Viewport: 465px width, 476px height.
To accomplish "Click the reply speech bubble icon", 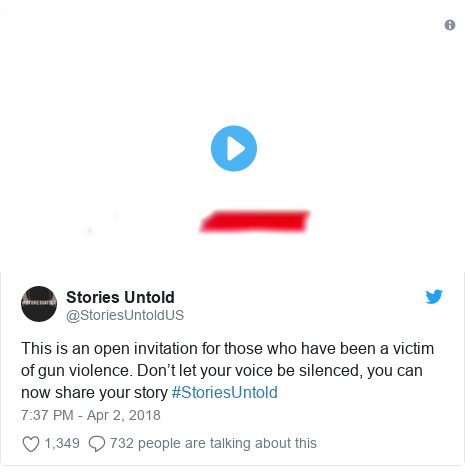I will pyautogui.click(x=97, y=444).
